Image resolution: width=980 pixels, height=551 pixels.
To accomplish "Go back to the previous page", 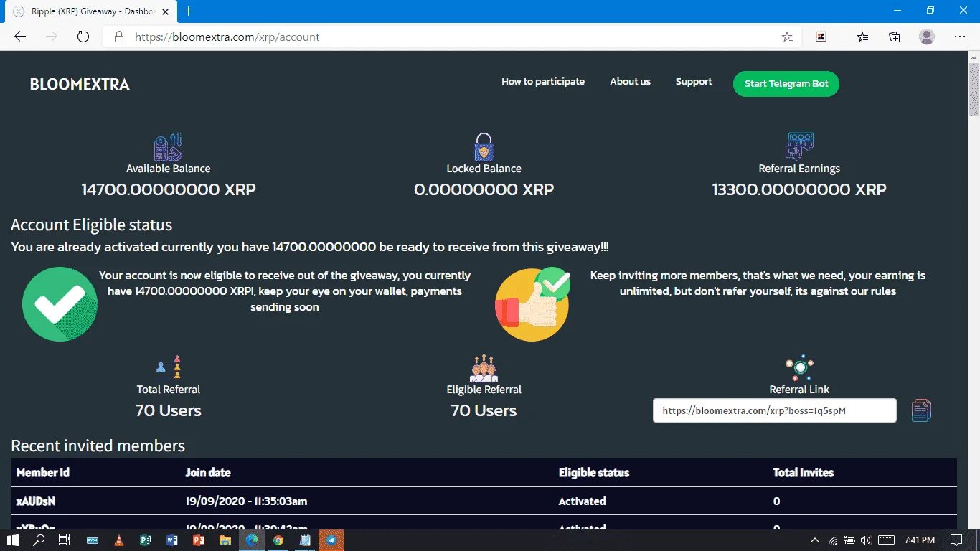I will tap(20, 37).
